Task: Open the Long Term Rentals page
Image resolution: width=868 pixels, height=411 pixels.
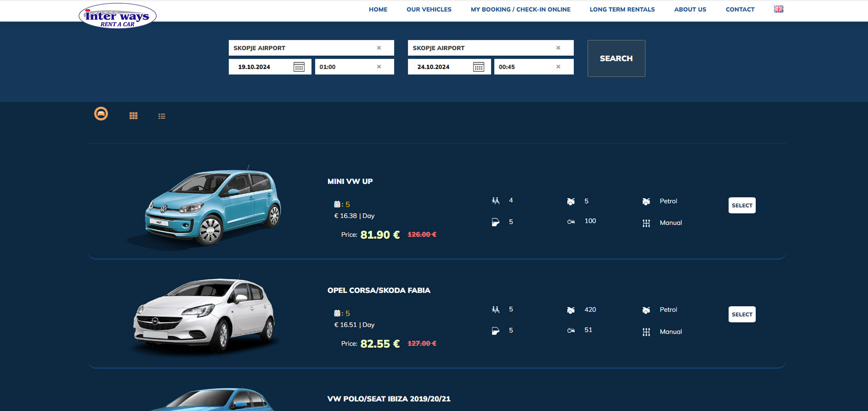Action: pos(622,9)
